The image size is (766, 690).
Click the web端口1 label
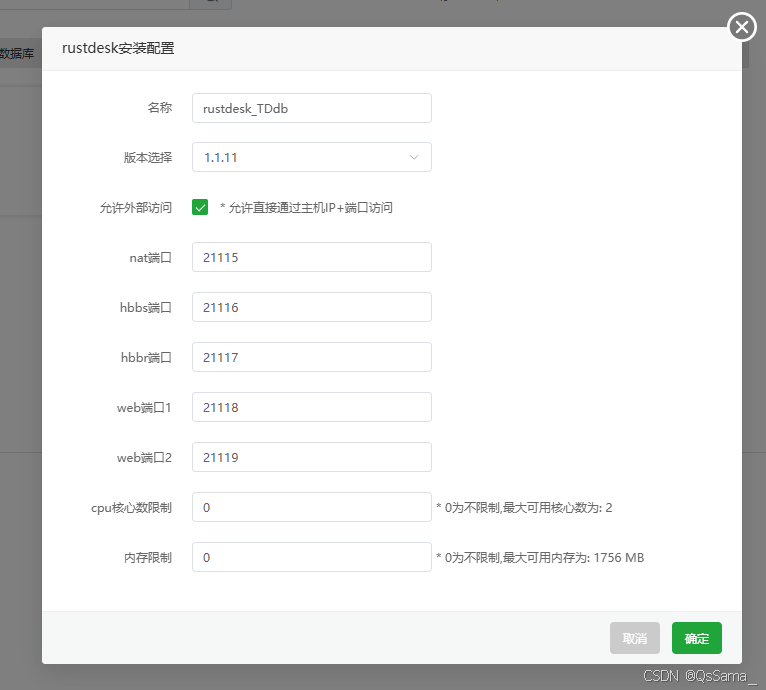pos(144,408)
